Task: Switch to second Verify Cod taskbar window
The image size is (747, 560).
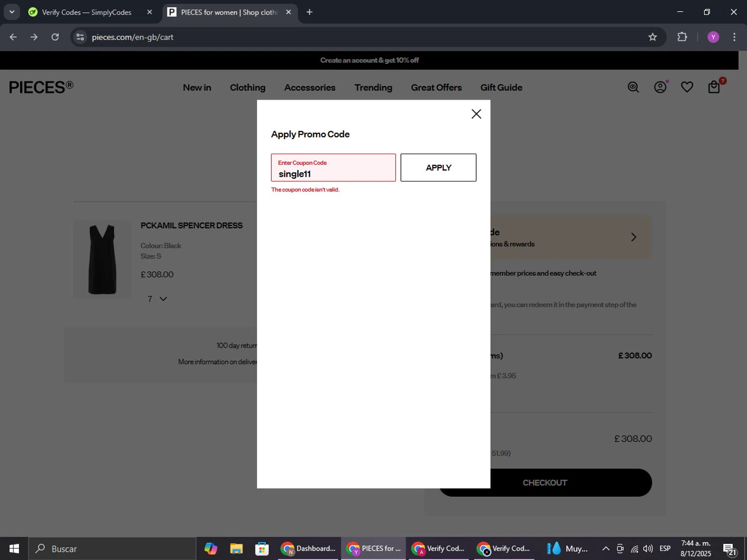Action: (503, 549)
